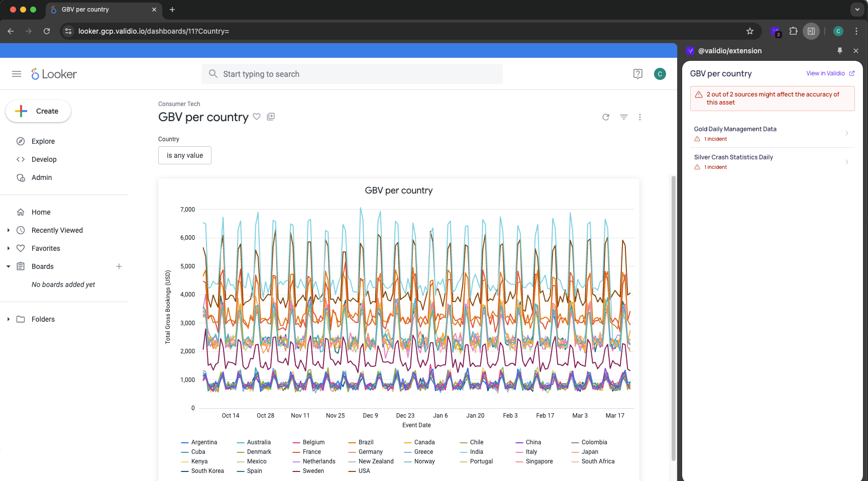Toggle Japan series in chart legend

pos(585,452)
